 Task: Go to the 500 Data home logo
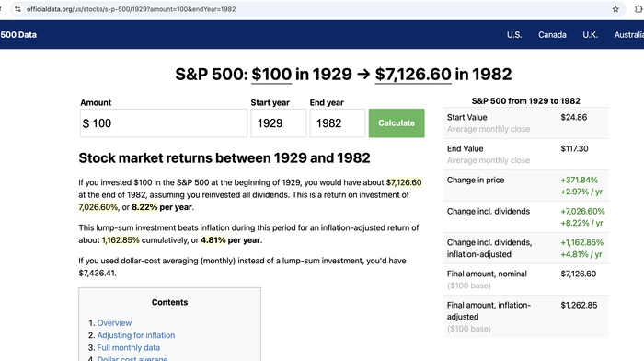pyautogui.click(x=18, y=35)
